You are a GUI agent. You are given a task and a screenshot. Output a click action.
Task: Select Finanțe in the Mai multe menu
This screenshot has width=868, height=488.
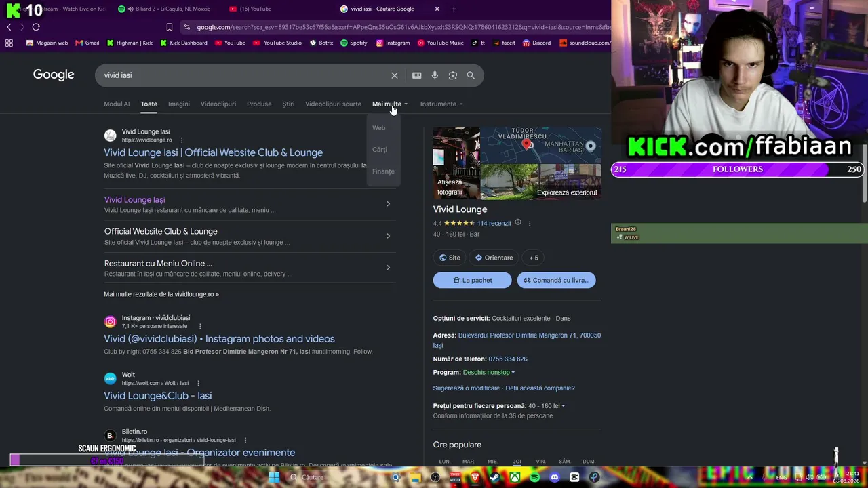pos(383,171)
